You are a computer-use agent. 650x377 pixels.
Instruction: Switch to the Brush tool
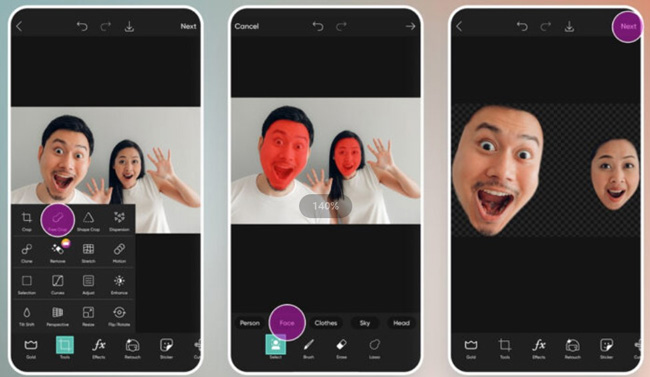(308, 348)
